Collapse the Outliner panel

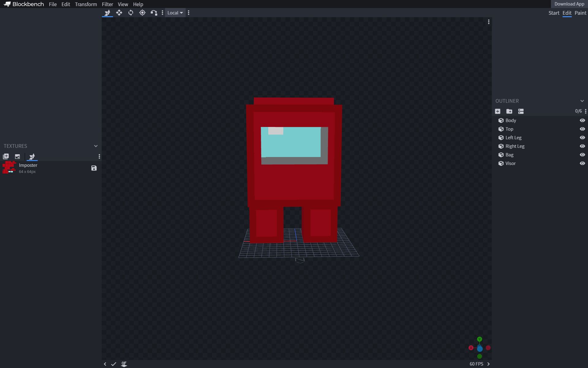coord(582,101)
